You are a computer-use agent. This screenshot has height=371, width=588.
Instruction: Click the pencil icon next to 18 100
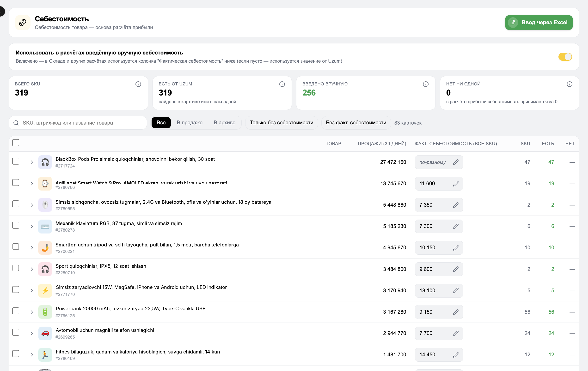click(456, 291)
